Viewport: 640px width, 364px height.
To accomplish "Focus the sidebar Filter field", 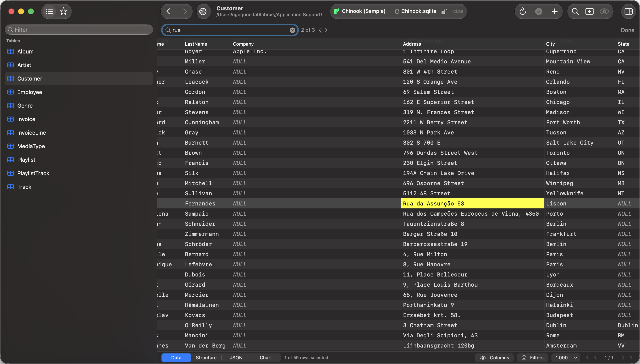I will click(x=79, y=30).
